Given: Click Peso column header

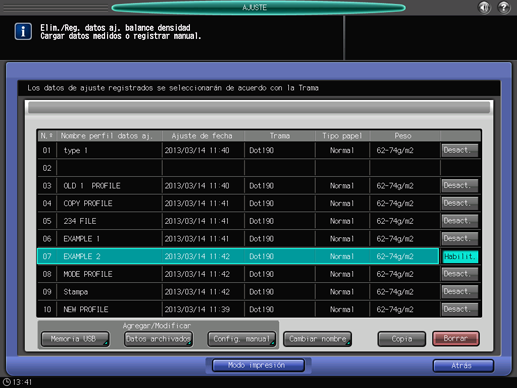Looking at the screenshot, I should 405,136.
